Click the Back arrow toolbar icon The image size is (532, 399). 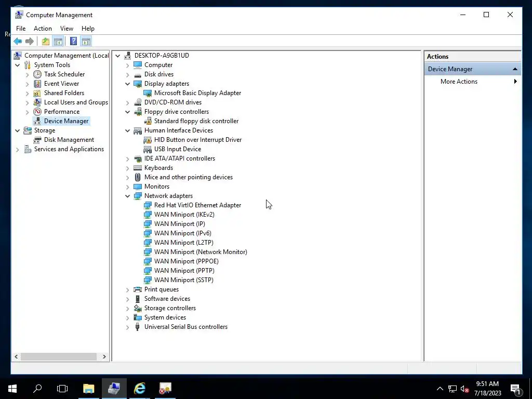coord(18,42)
